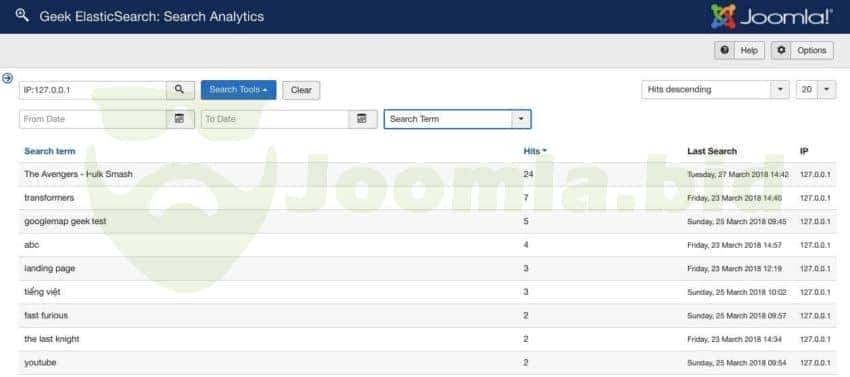Click the sidebar toggle arrow icon
Image resolution: width=850 pixels, height=377 pixels.
[8, 78]
